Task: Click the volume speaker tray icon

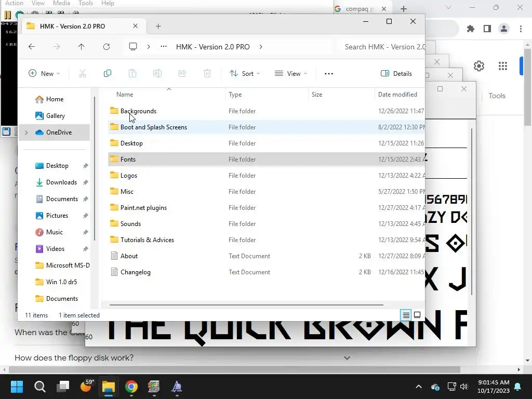Action: [x=464, y=387]
